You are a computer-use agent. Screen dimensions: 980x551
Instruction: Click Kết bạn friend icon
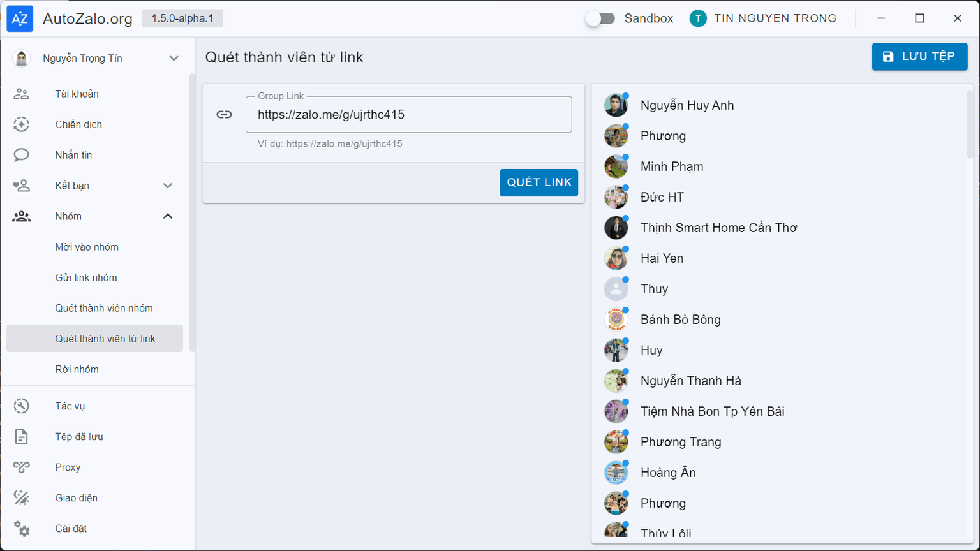tap(22, 186)
